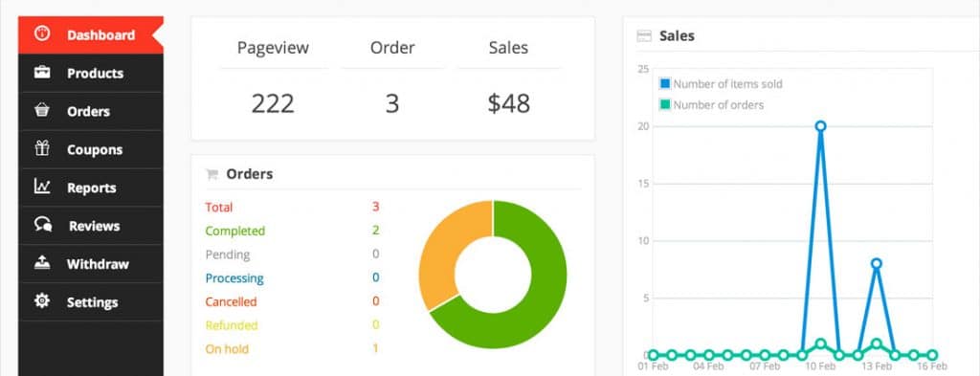Open the Completed orders link

click(235, 231)
